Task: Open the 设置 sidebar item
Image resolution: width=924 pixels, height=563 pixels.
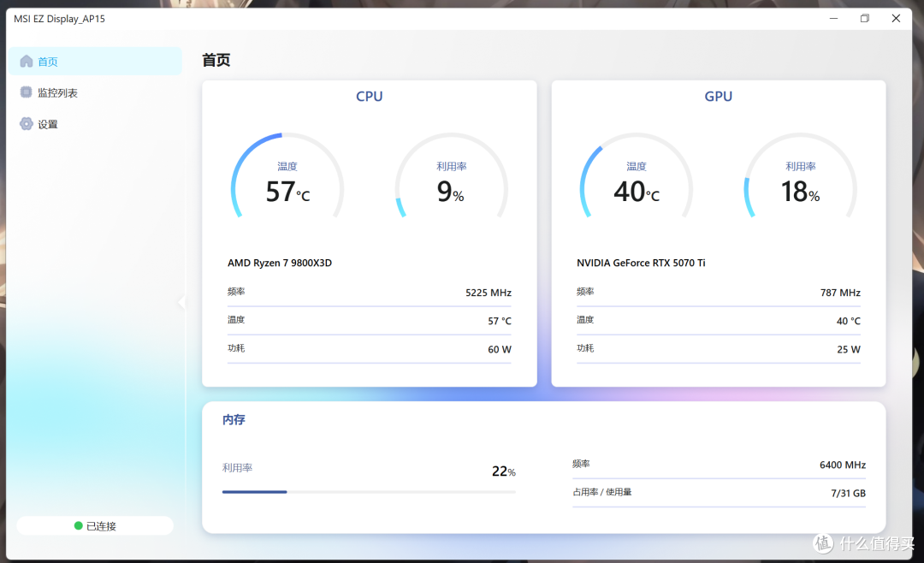Action: point(95,124)
